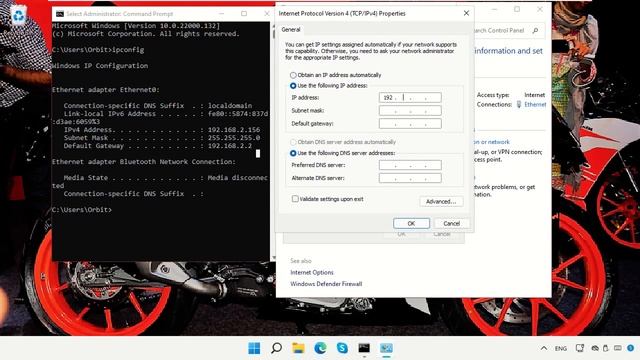
Task: Open the Advanced settings button
Action: click(x=441, y=201)
